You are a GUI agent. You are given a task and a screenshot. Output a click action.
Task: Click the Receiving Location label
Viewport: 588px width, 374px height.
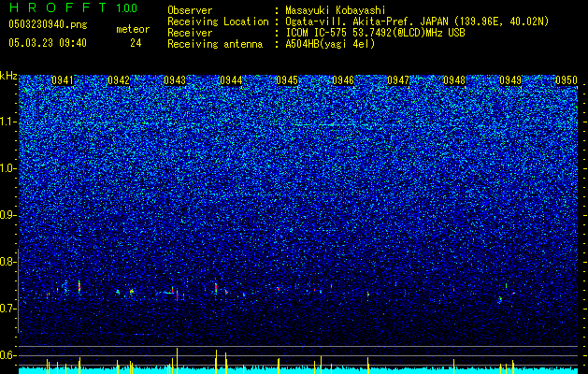pos(218,22)
